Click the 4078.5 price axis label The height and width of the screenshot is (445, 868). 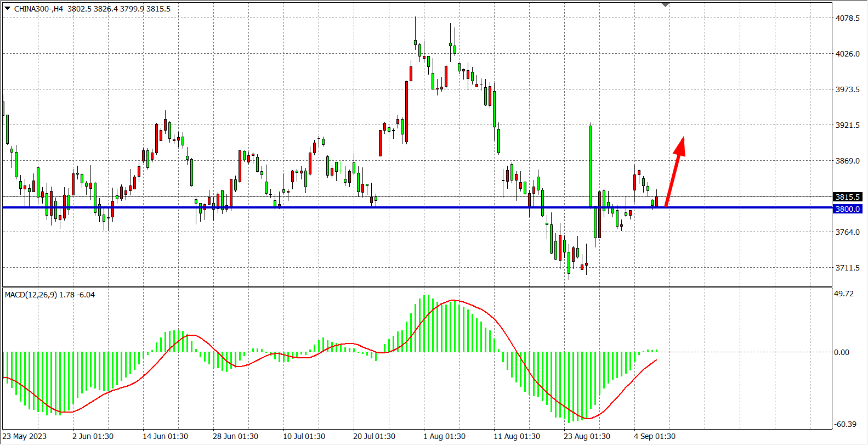[847, 18]
